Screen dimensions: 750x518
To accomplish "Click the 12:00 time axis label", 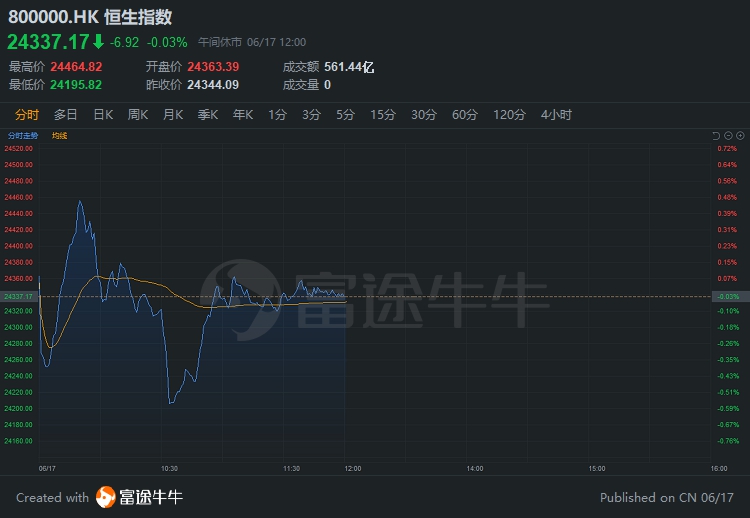I will tap(353, 469).
